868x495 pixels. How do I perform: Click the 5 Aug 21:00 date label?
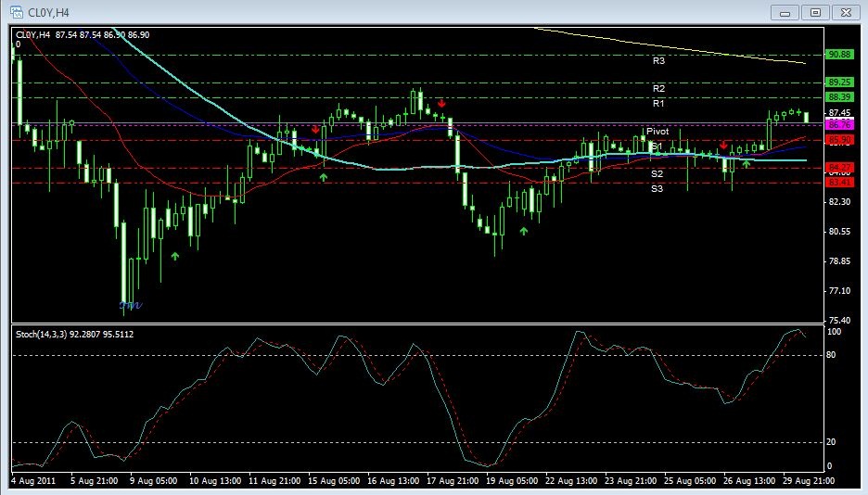click(x=94, y=480)
